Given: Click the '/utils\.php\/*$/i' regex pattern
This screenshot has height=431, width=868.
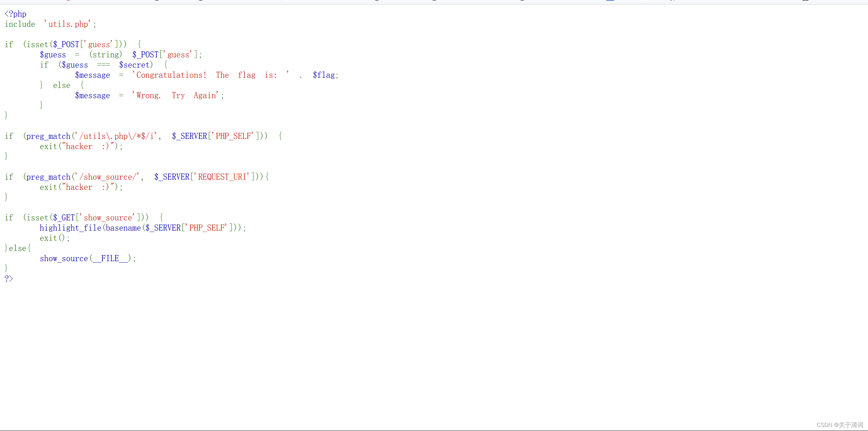Looking at the screenshot, I should point(116,136).
